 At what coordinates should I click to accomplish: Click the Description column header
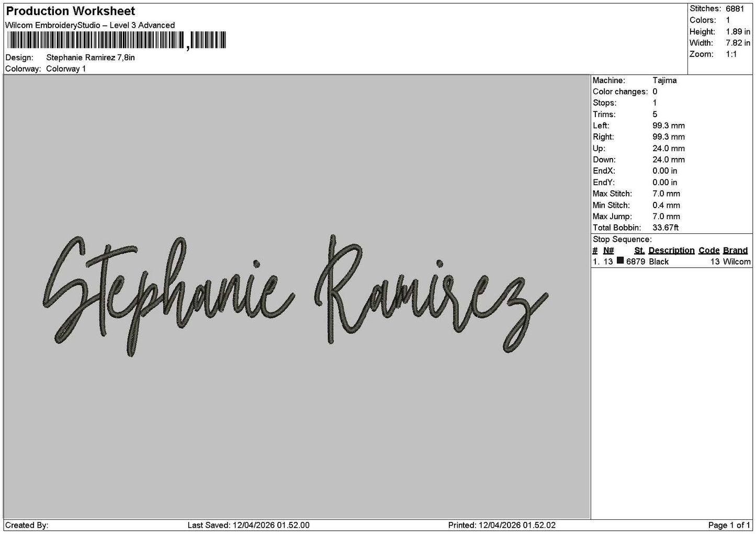(671, 251)
